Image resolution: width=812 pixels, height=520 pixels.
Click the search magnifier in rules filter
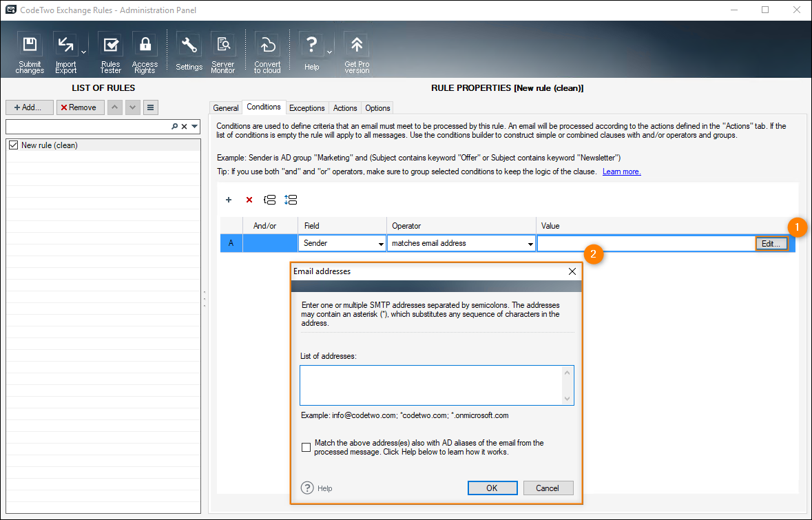pyautogui.click(x=174, y=126)
